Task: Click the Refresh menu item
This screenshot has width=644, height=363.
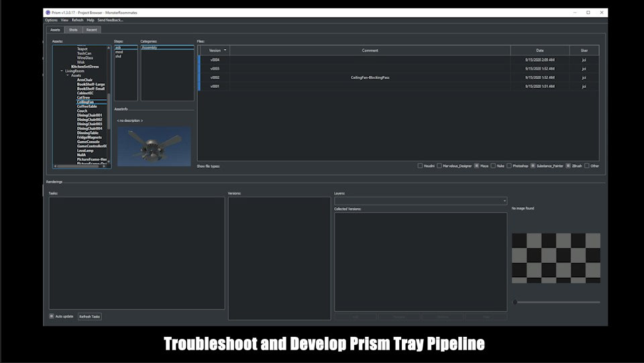Action: click(77, 20)
